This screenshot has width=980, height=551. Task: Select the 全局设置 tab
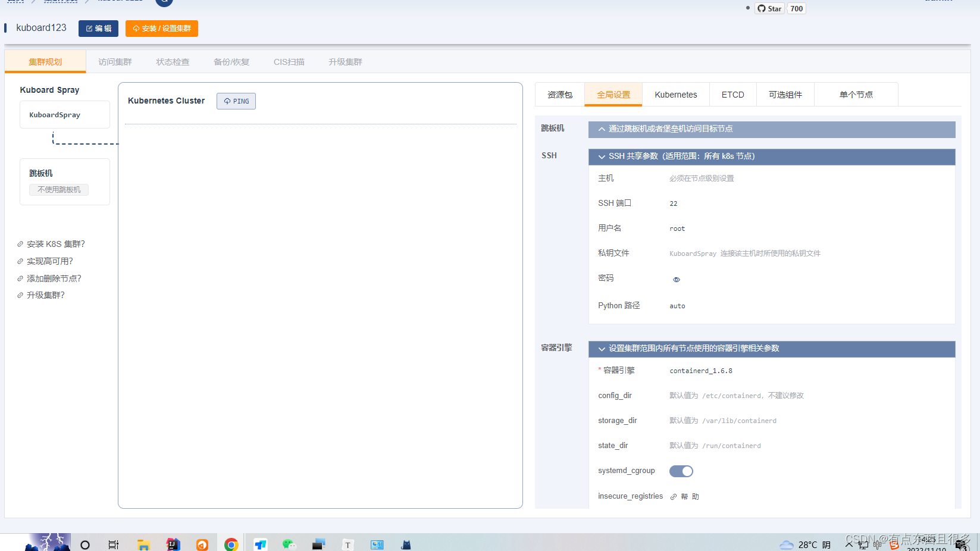point(613,95)
